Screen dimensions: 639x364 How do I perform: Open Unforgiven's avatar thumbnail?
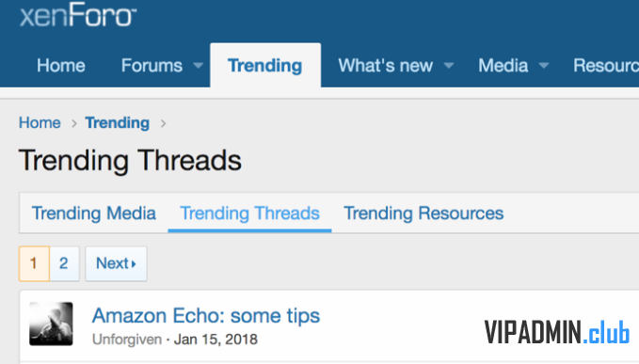51,324
